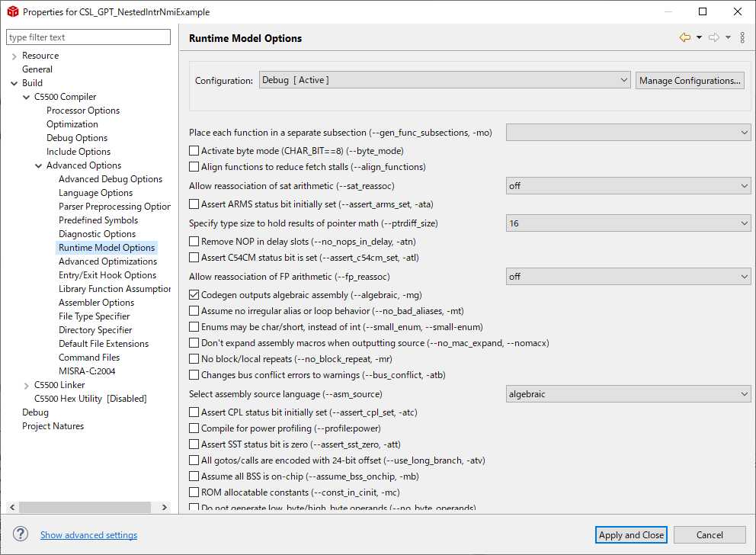Collapse the Advanced Options tree node

click(x=39, y=165)
